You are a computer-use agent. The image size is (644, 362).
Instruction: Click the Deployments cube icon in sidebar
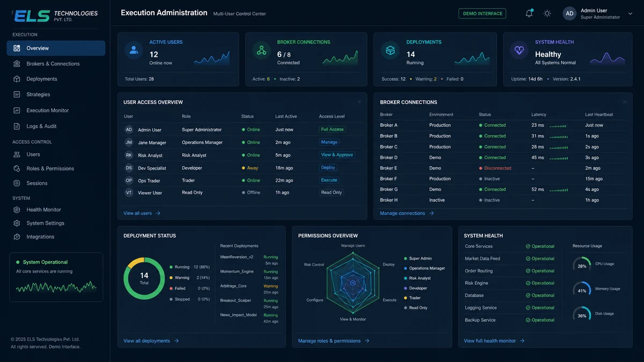coord(17,79)
